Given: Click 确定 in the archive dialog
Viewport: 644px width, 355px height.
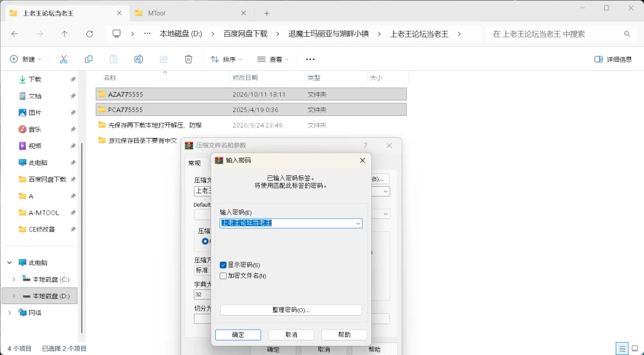Looking at the screenshot, I should [x=272, y=350].
